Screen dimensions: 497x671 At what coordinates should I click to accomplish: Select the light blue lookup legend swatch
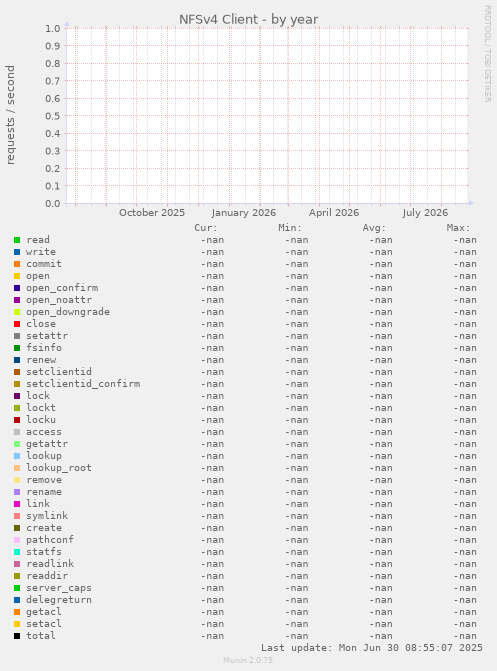click(x=17, y=456)
